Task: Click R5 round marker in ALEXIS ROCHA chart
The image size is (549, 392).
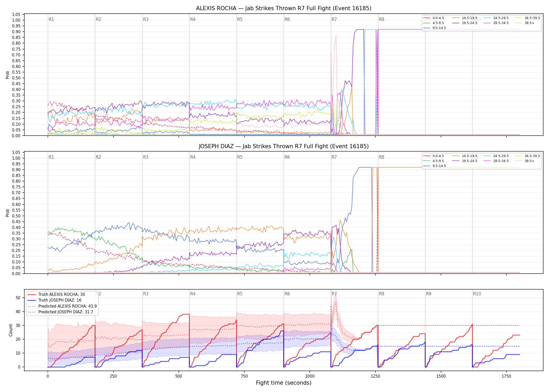Action: pos(240,19)
